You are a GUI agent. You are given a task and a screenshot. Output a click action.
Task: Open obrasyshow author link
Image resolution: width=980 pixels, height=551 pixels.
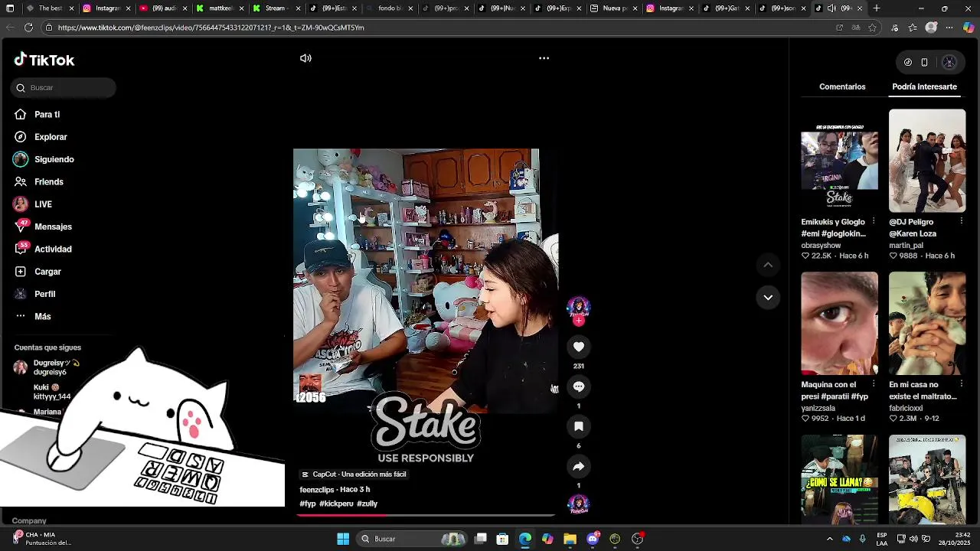tap(821, 246)
